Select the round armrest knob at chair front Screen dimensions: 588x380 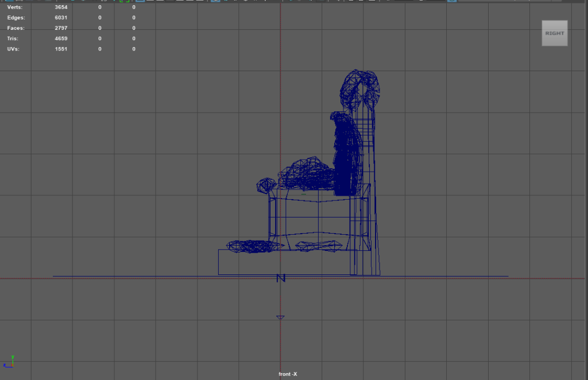point(265,185)
